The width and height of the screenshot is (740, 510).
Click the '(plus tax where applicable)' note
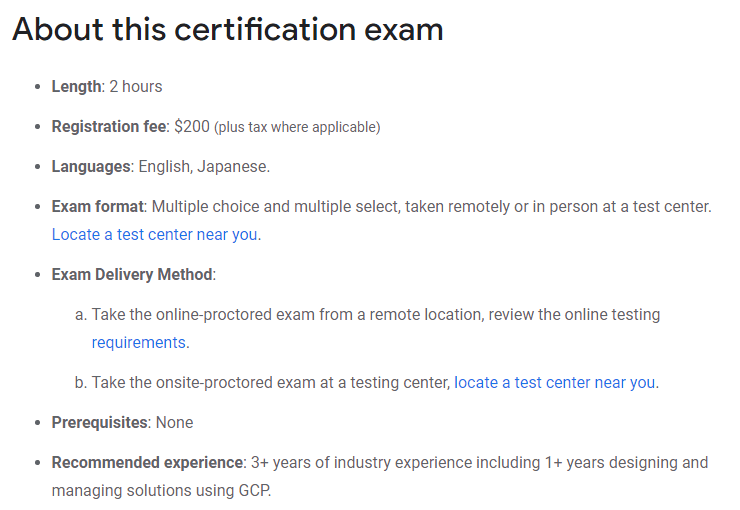click(297, 127)
